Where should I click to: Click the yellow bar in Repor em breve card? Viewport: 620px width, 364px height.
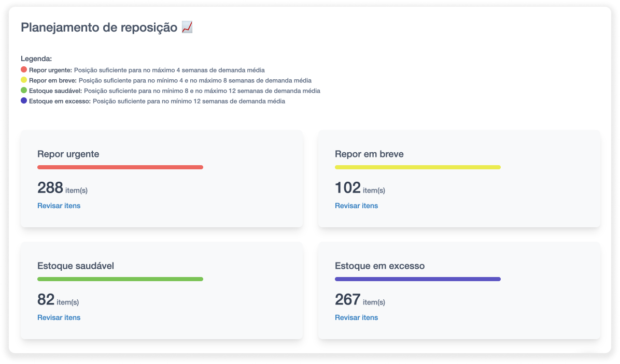[417, 167]
